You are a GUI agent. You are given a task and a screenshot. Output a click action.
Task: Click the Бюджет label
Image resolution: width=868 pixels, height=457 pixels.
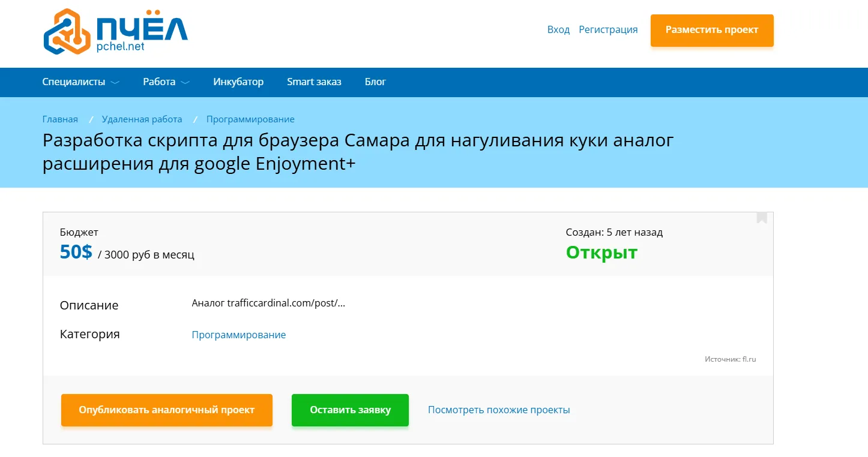pos(79,232)
